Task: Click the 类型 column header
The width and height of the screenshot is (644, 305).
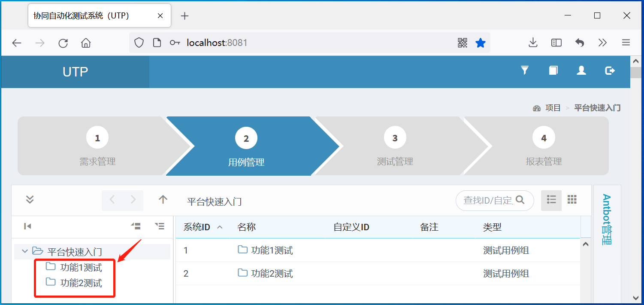Action: click(492, 227)
